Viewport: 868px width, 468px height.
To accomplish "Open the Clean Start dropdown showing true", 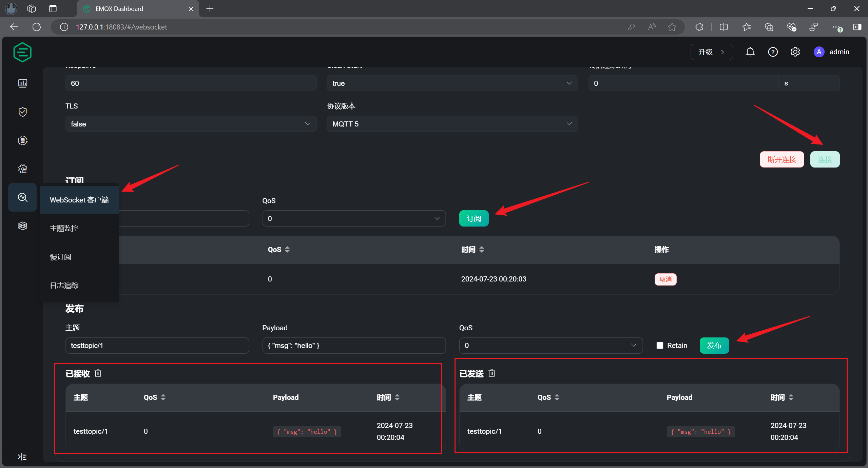I will (452, 83).
